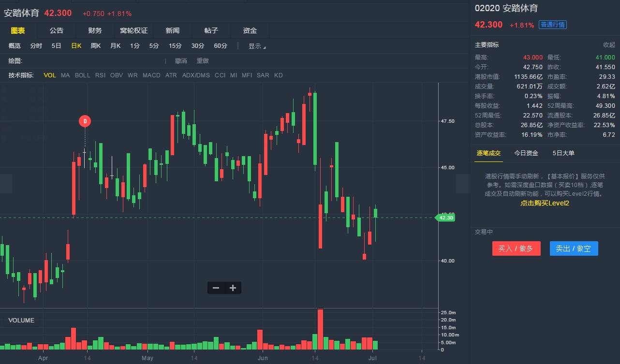Enable the CCI indicator
This screenshot has height=364, width=620.
pyautogui.click(x=220, y=75)
